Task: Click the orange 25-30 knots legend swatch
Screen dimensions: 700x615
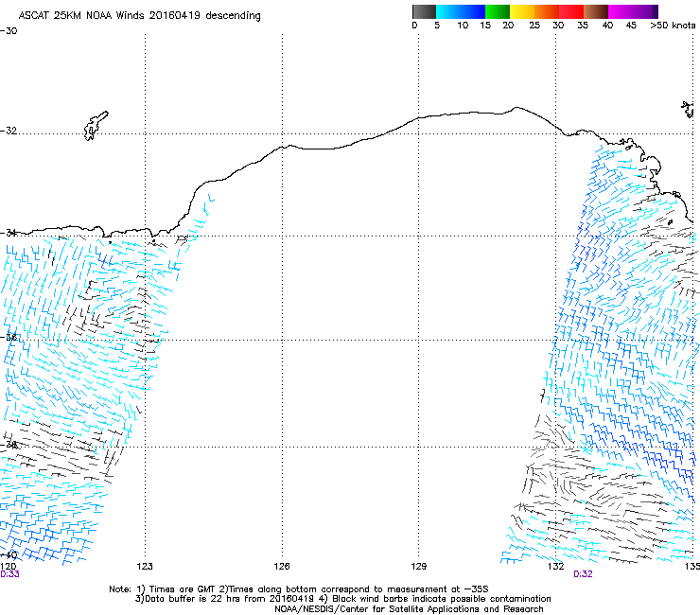Action: click(x=547, y=11)
